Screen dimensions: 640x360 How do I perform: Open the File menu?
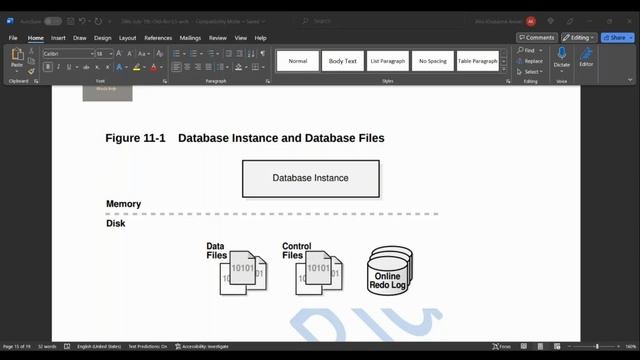(x=13, y=38)
